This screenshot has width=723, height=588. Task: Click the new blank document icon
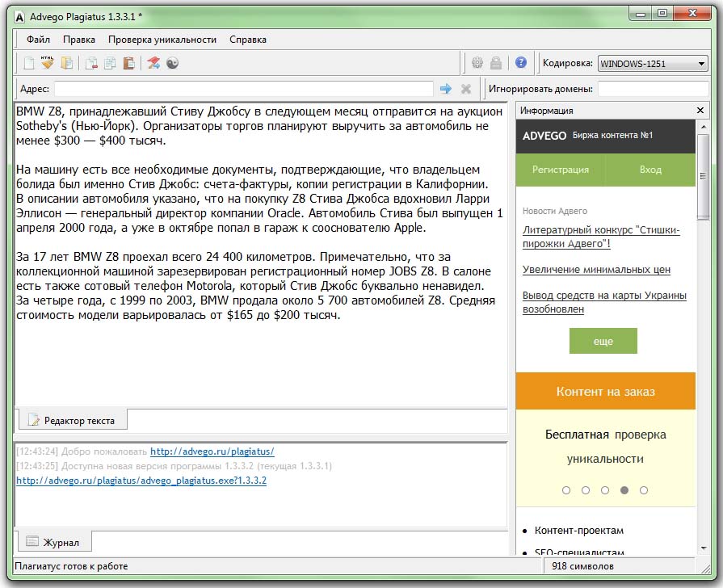click(29, 63)
